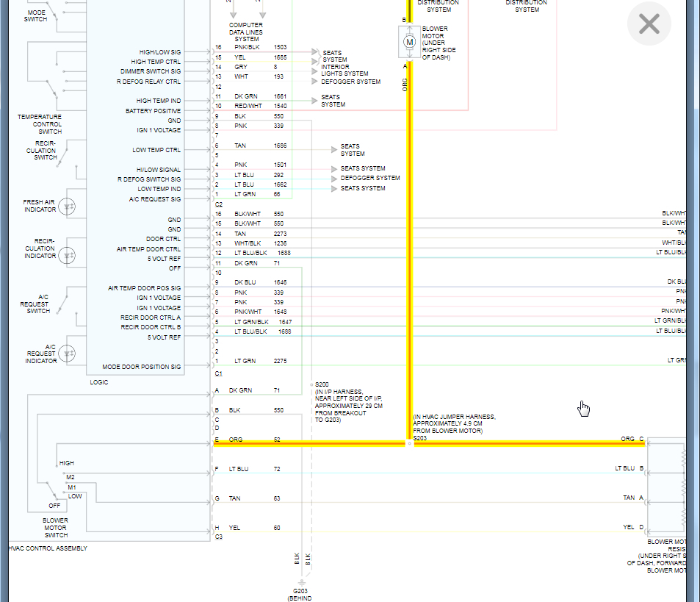Click the C2 connector label
The width and height of the screenshot is (700, 602).
[x=219, y=204]
